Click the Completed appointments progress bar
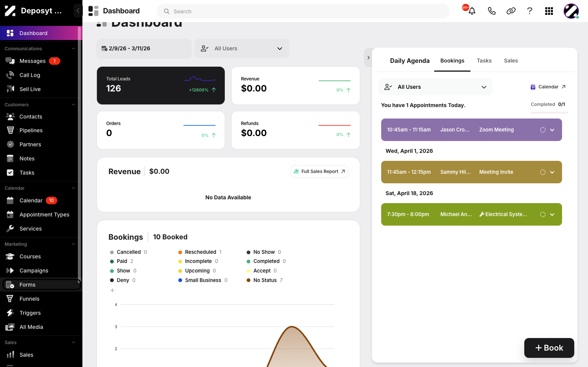This screenshot has height=367, width=588. 549,112
